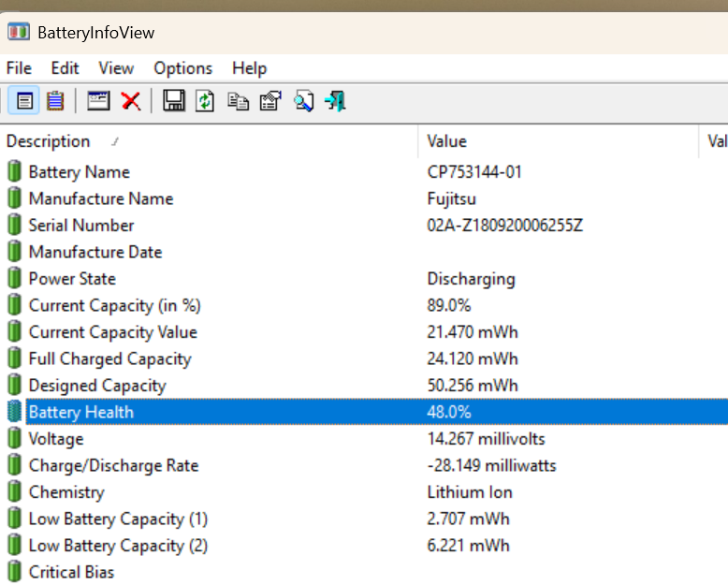Click the Copy selected items toolbar icon

click(238, 101)
